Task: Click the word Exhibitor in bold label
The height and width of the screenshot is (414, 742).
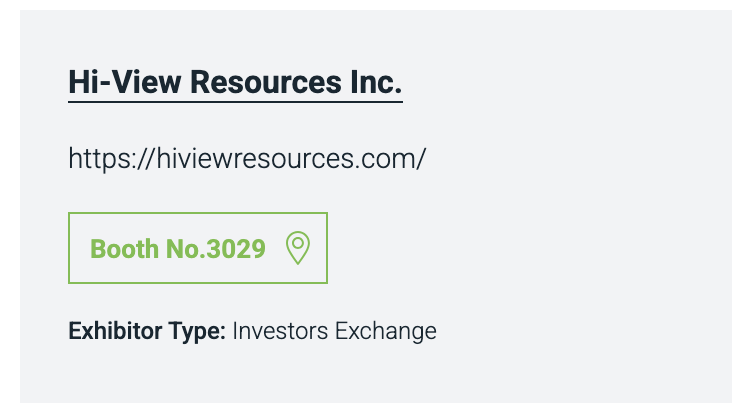Action: (x=110, y=330)
